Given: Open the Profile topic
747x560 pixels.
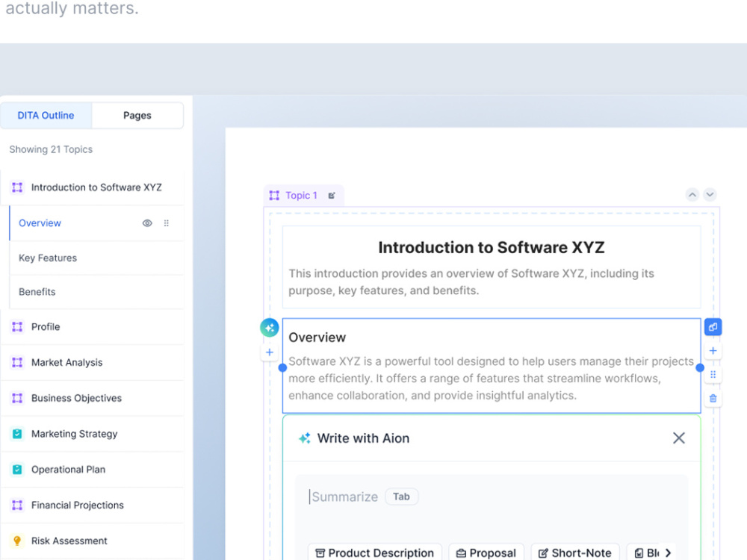Looking at the screenshot, I should (x=93, y=327).
